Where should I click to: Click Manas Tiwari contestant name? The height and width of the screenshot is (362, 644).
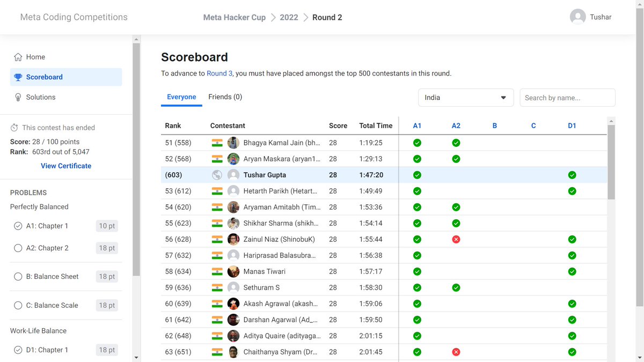click(265, 271)
